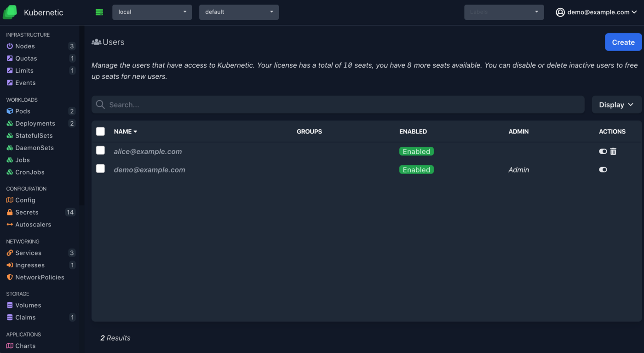Image resolution: width=644 pixels, height=353 pixels.
Task: Click the Jobs icon in sidebar
Action: [10, 160]
